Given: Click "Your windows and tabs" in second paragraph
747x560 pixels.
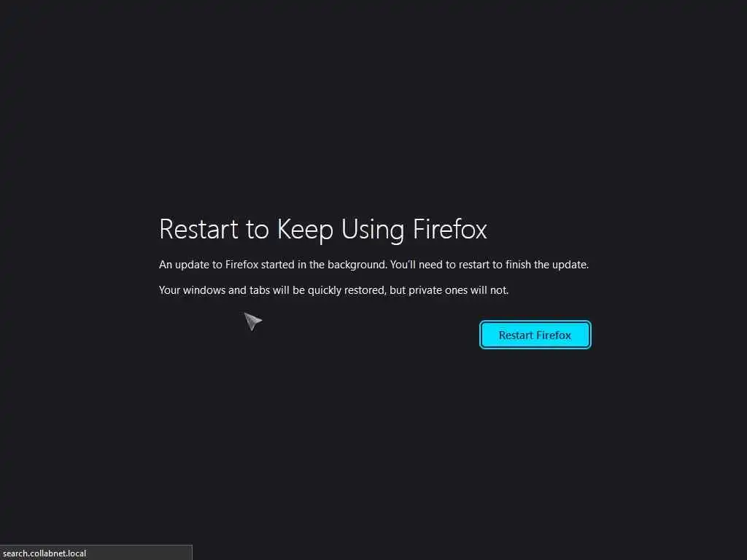Looking at the screenshot, I should pyautogui.click(x=214, y=290).
